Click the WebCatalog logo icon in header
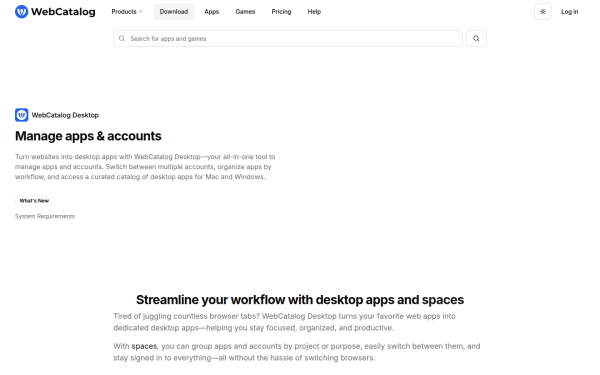This screenshot has width=600, height=375. click(21, 11)
